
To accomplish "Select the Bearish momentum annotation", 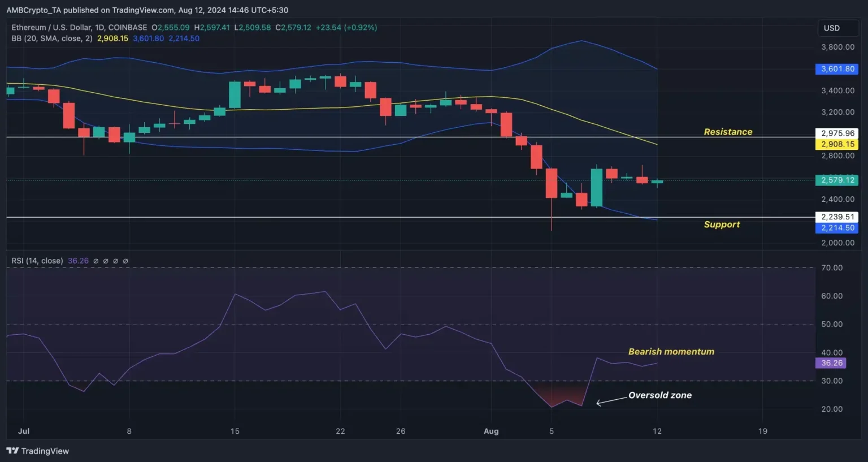I will 671,352.
